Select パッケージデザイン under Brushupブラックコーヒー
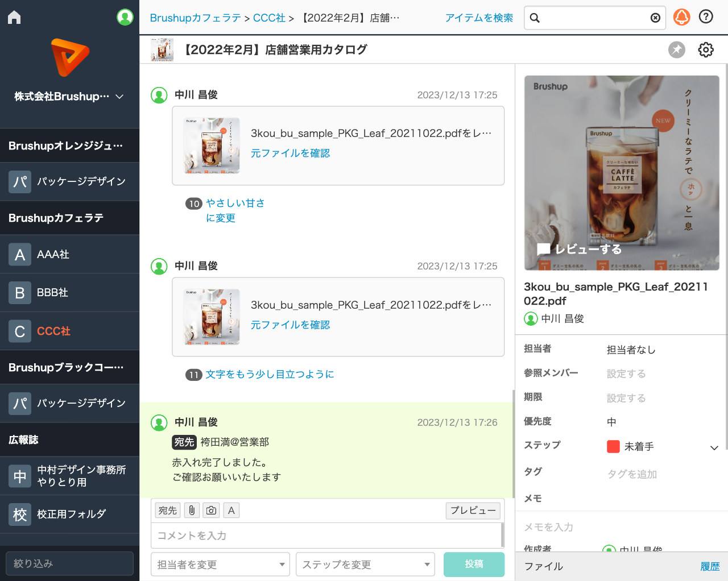Viewport: 728px width, 581px height. pyautogui.click(x=69, y=403)
